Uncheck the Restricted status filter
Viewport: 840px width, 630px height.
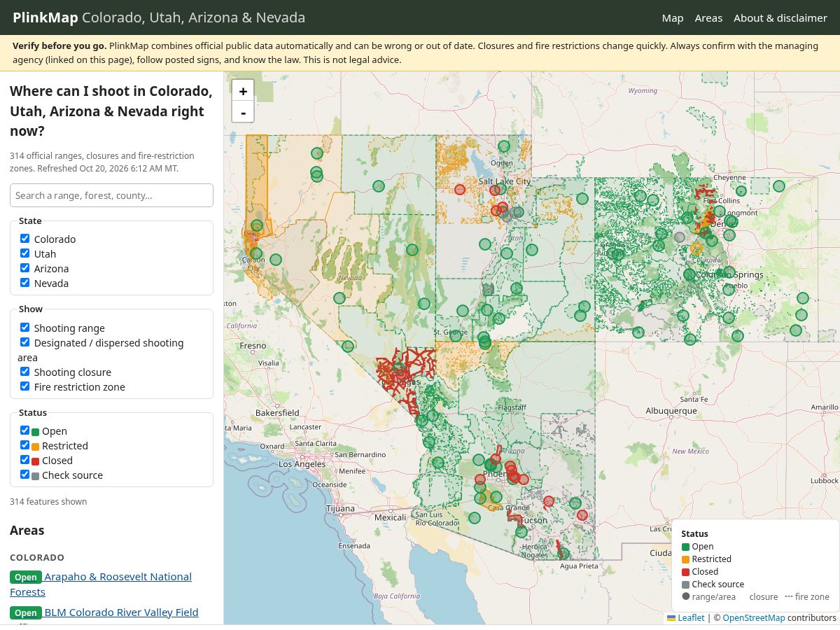25,445
